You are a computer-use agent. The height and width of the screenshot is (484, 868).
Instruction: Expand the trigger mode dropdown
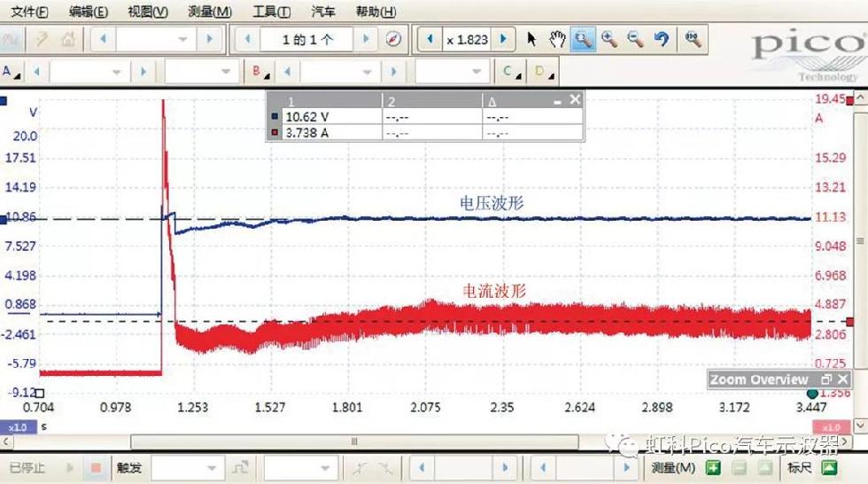tap(211, 467)
